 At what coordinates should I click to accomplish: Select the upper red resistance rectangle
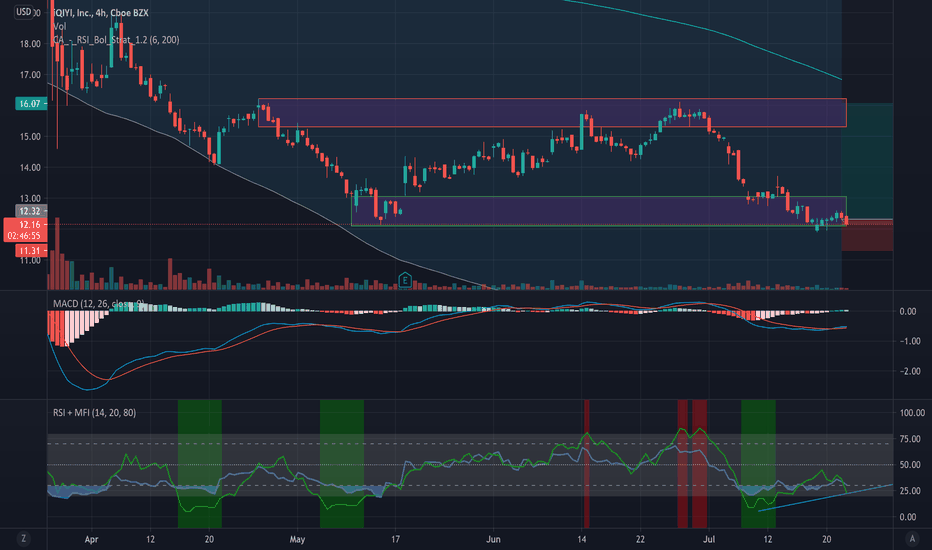point(552,112)
